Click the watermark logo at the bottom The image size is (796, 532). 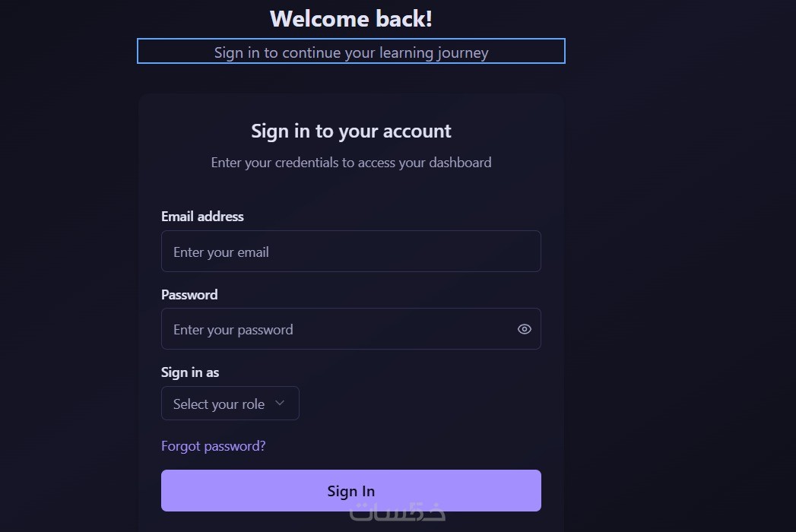tap(398, 515)
